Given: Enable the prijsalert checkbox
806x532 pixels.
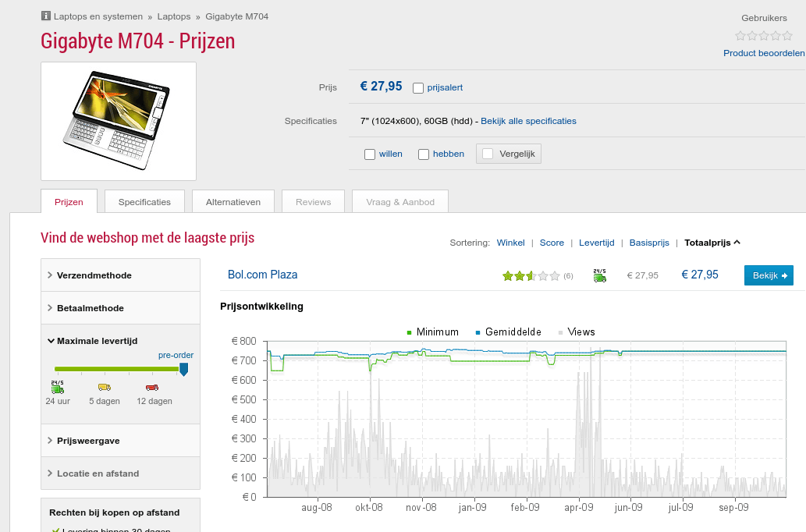Looking at the screenshot, I should click(x=418, y=88).
